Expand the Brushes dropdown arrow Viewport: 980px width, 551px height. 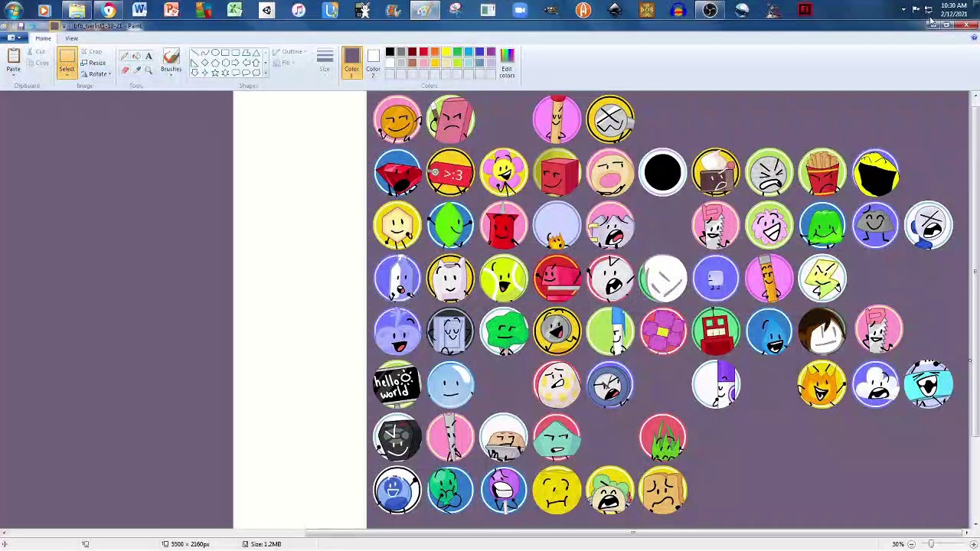coord(171,76)
